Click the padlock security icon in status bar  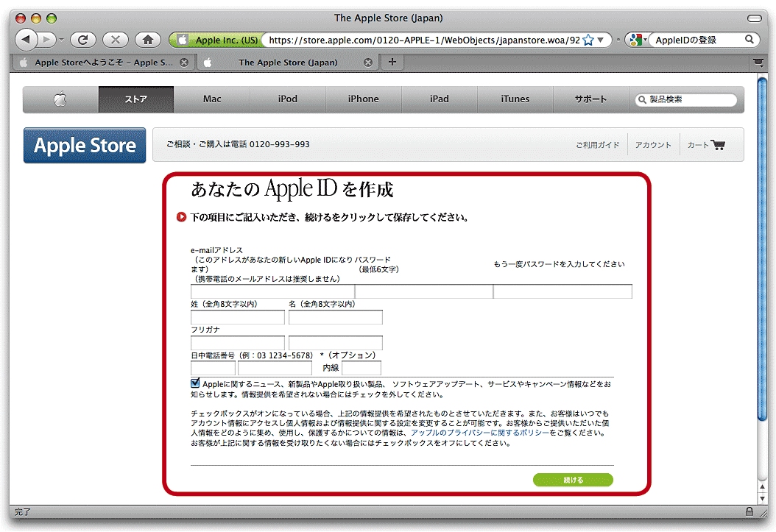pos(749,511)
